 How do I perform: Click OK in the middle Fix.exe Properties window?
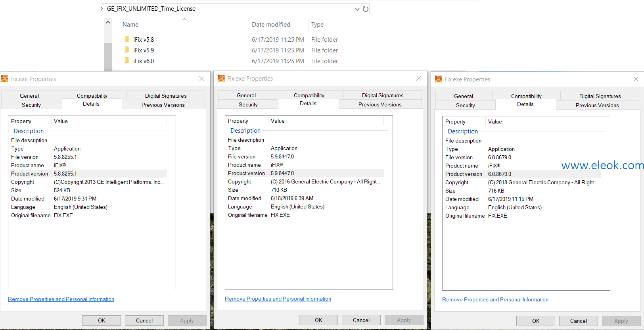[318, 320]
